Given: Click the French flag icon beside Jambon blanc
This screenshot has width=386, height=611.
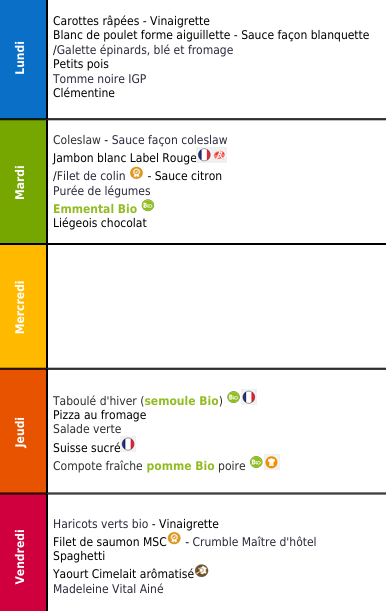Looking at the screenshot, I should [204, 155].
